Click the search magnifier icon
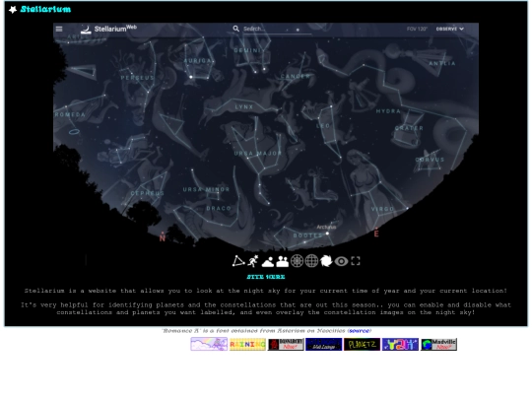 point(236,29)
